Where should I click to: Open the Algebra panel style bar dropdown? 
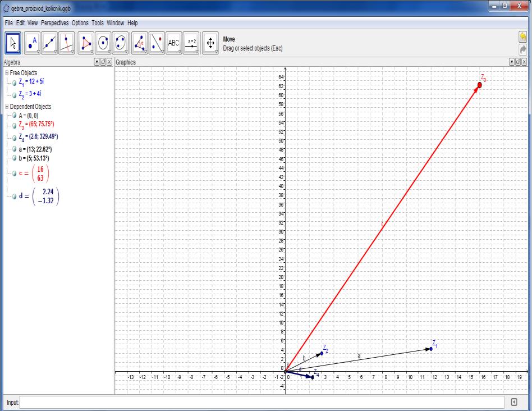point(97,62)
